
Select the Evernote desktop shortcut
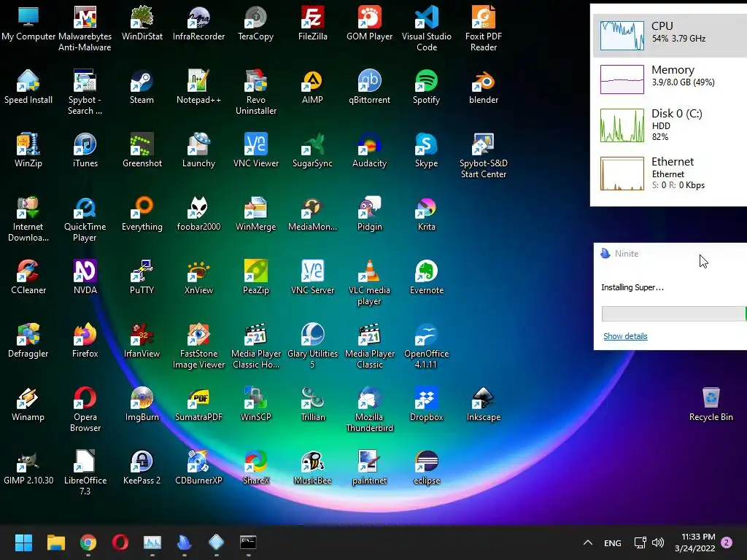click(x=426, y=276)
